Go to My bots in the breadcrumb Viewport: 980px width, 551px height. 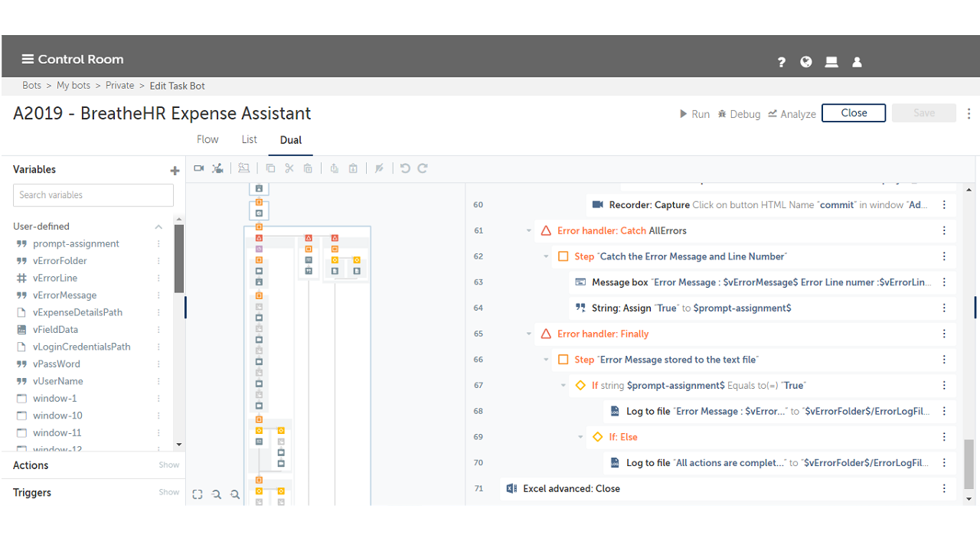[x=73, y=86]
